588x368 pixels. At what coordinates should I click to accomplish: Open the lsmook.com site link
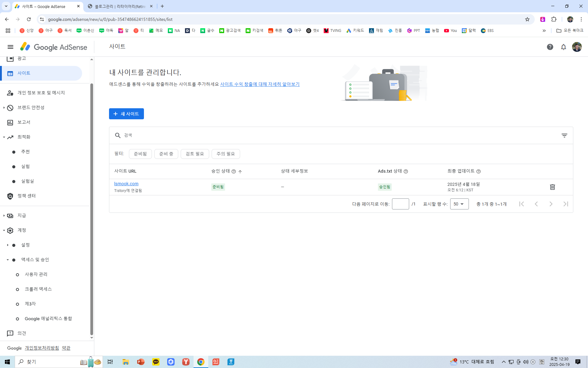coord(126,184)
